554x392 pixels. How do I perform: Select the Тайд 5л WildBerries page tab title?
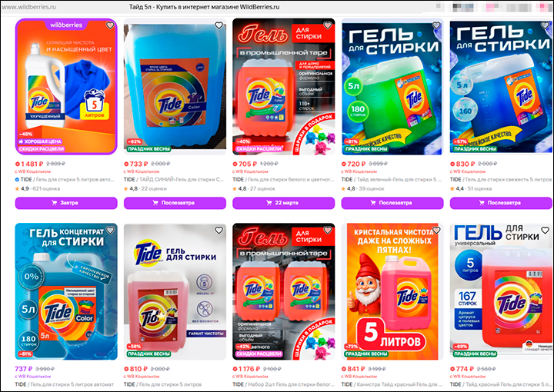click(204, 7)
